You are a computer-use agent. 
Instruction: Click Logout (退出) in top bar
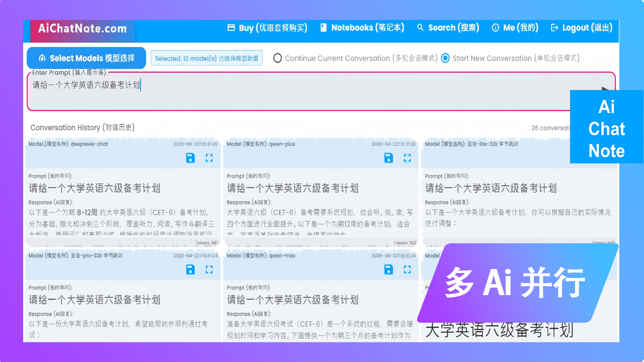(x=582, y=28)
